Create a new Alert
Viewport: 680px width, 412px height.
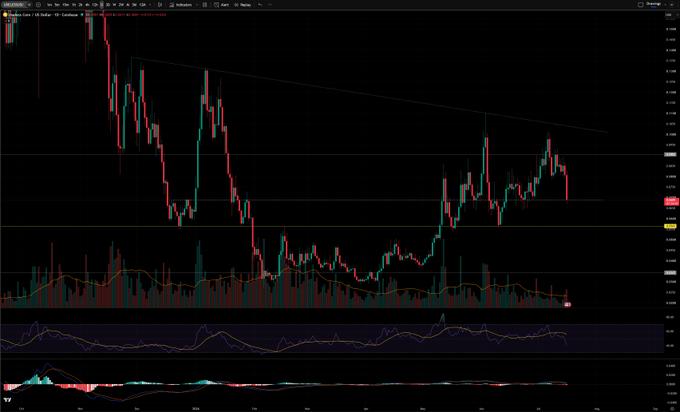click(x=222, y=5)
